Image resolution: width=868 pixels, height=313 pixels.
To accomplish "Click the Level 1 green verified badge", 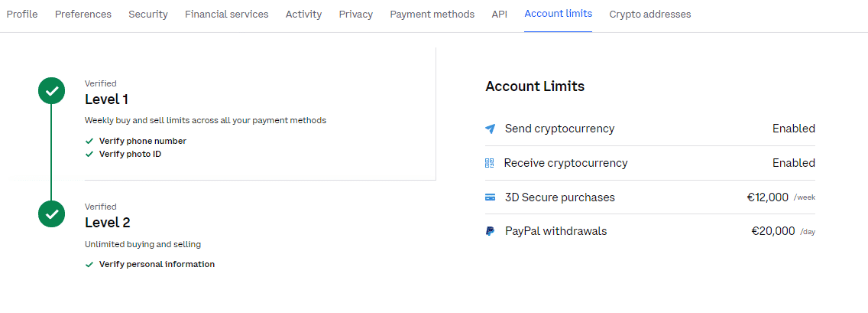I will (x=51, y=91).
